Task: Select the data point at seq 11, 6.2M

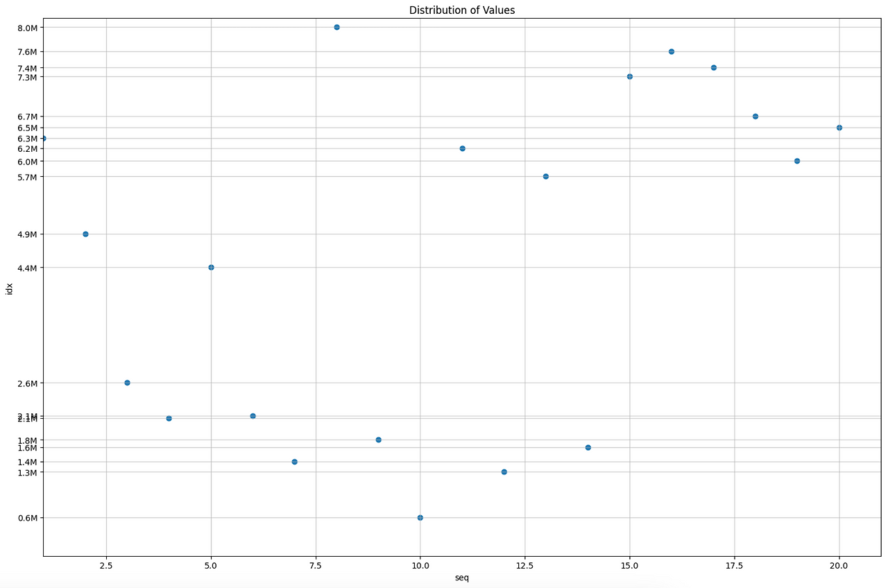Action: click(462, 148)
